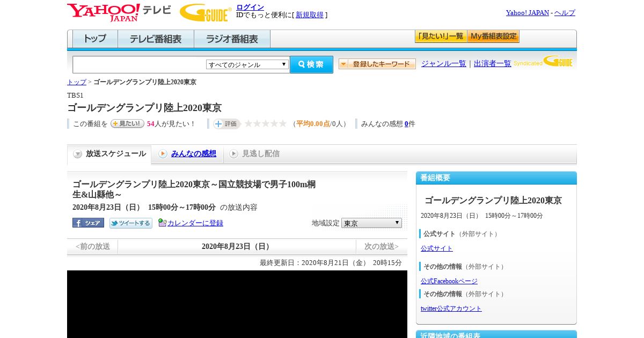Viewport: 644px width, 338px height.
Task: Click the Yahoo! JAPAN テレビ logo
Action: coord(119,12)
